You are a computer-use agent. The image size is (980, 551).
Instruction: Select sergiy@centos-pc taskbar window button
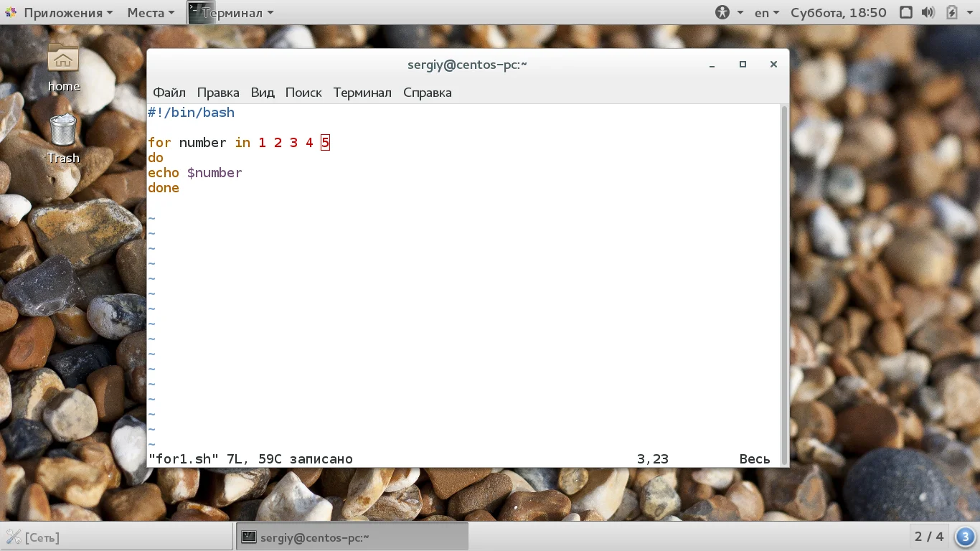click(352, 537)
